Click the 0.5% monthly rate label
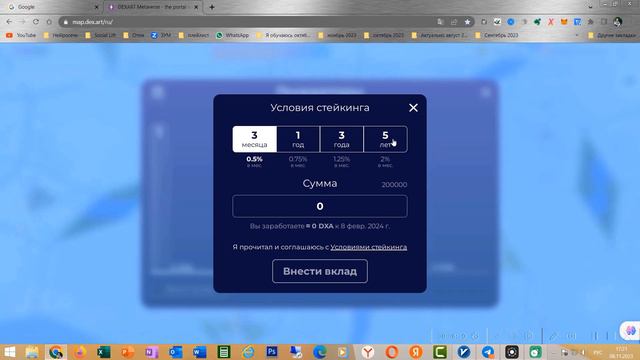This screenshot has width=640, height=360. [x=254, y=159]
